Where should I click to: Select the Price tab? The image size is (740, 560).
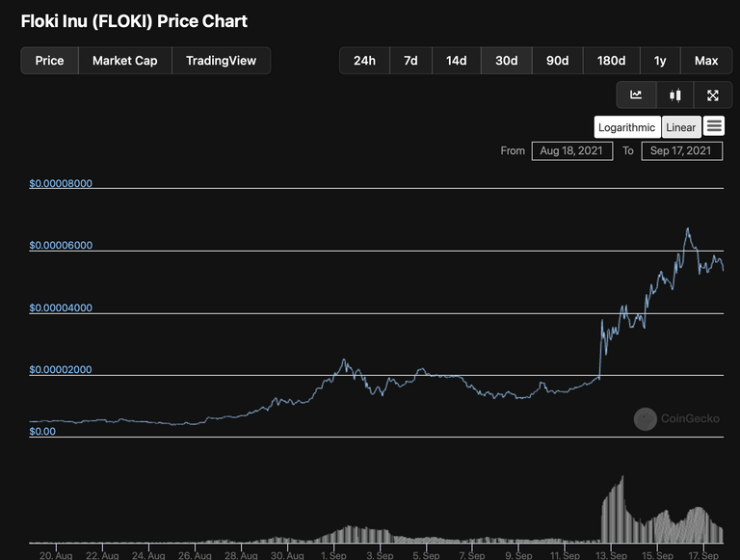(49, 61)
